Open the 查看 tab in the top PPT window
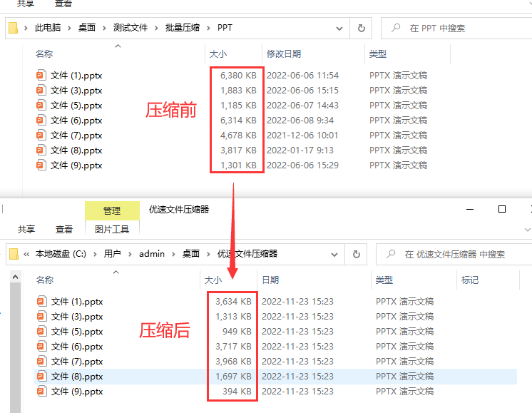The height and width of the screenshot is (413, 532). tap(63, 4)
